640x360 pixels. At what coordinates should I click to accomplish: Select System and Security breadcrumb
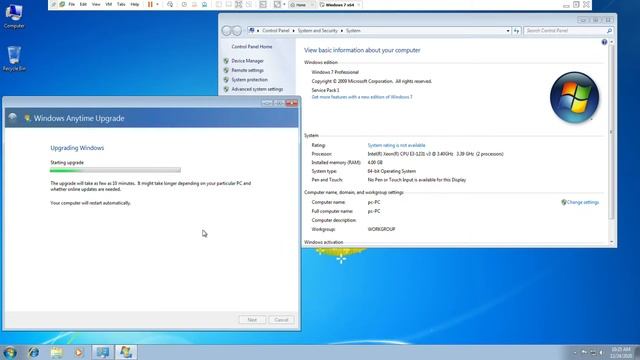[318, 31]
